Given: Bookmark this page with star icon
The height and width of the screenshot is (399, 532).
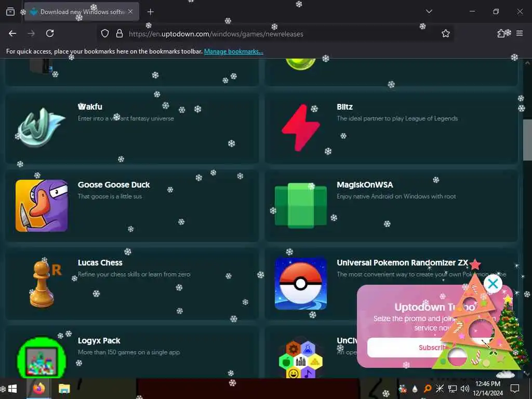Looking at the screenshot, I should coord(445,34).
